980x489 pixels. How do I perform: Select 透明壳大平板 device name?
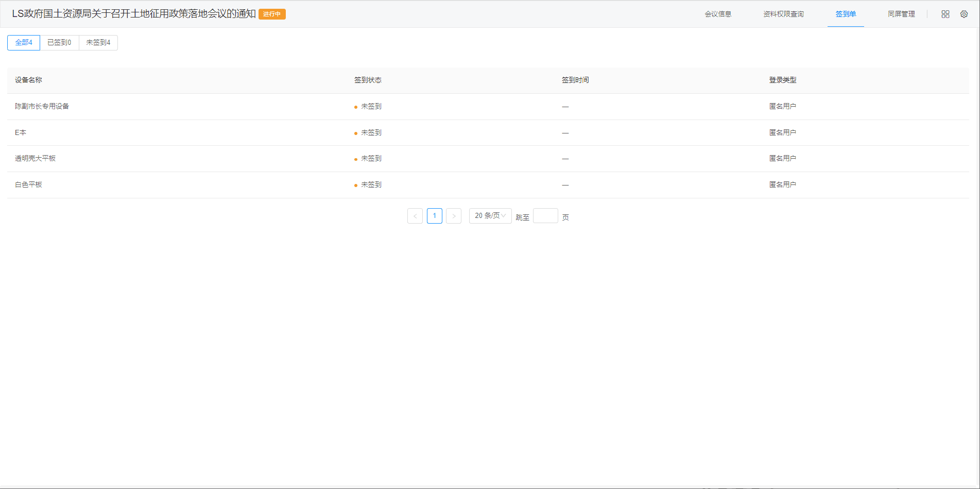point(35,159)
